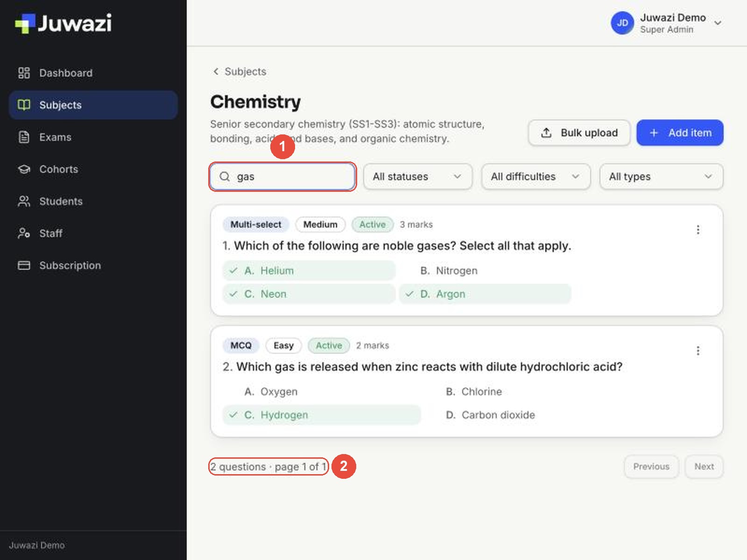Click the Juwazi logo
This screenshot has width=747, height=560.
[63, 23]
